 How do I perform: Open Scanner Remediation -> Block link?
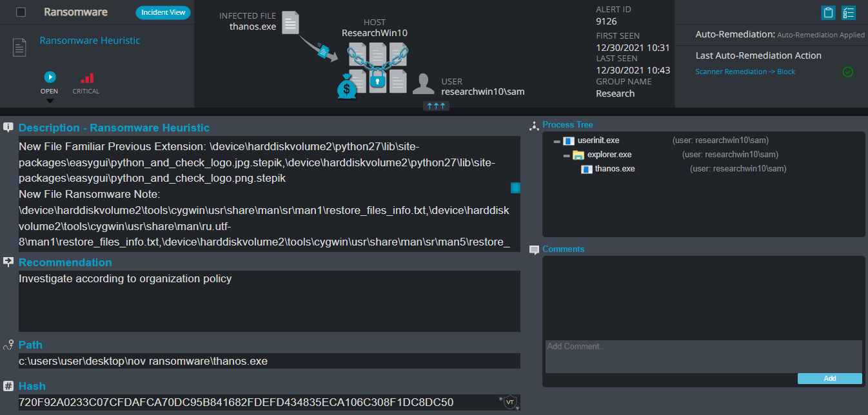(745, 72)
